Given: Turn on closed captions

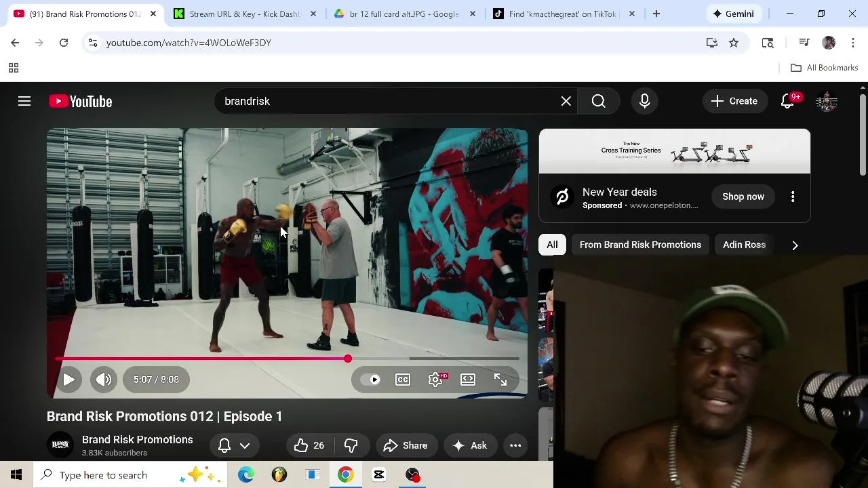Looking at the screenshot, I should point(403,380).
